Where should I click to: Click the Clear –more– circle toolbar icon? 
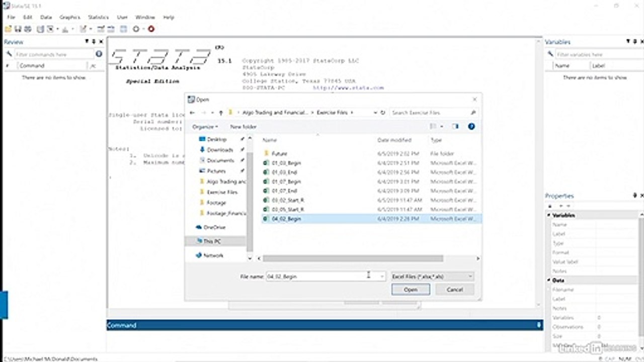(x=136, y=29)
